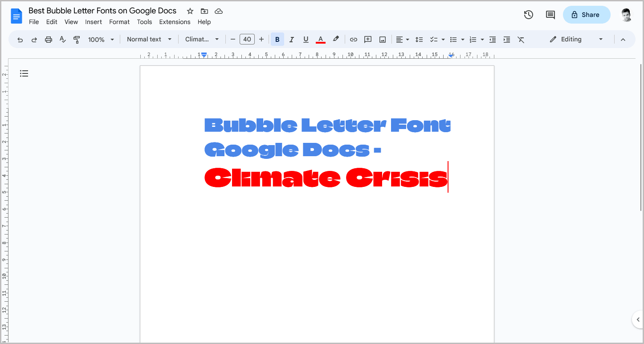Insert an image

click(382, 39)
